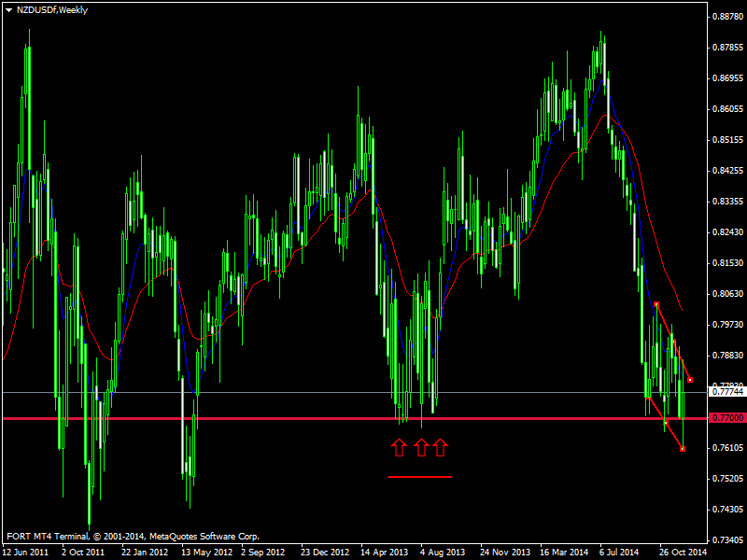747x560 pixels.
Task: Select the bottom end anchor of the lower trendline
Action: pos(683,449)
